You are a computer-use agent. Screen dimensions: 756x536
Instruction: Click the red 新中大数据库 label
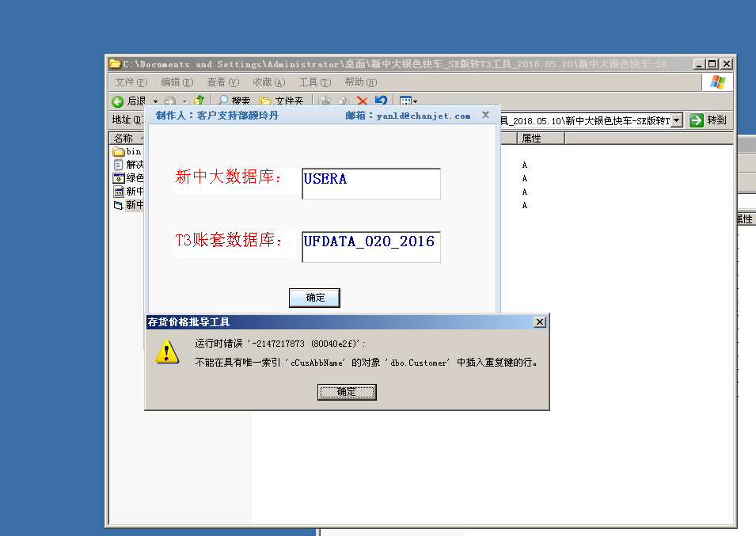229,177
